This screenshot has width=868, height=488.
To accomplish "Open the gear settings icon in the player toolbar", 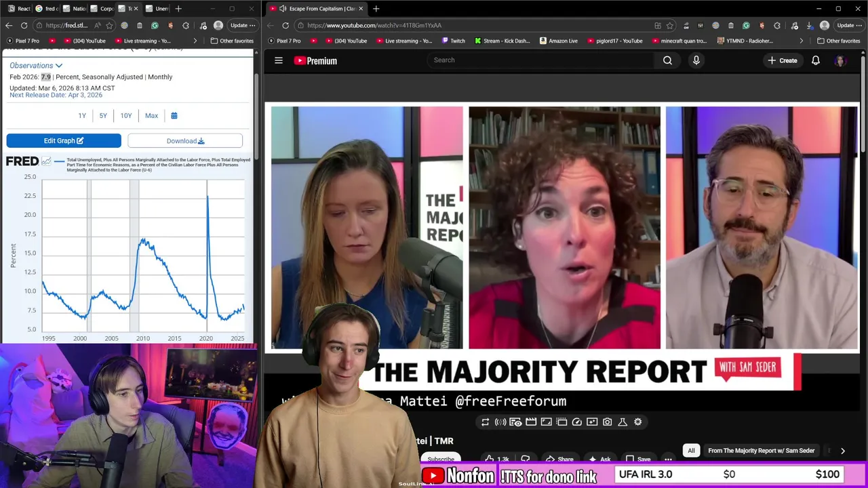I will pyautogui.click(x=637, y=422).
